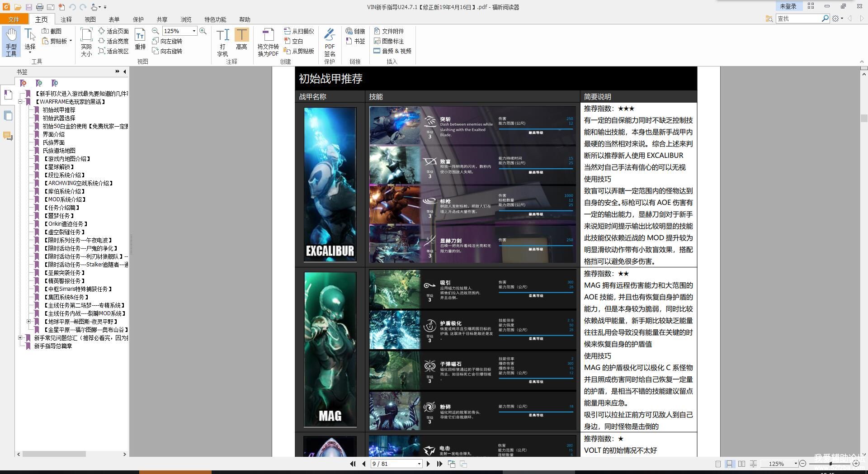868x474 pixels.
Task: Click the zoom in magnifier icon
Action: pyautogui.click(x=203, y=31)
